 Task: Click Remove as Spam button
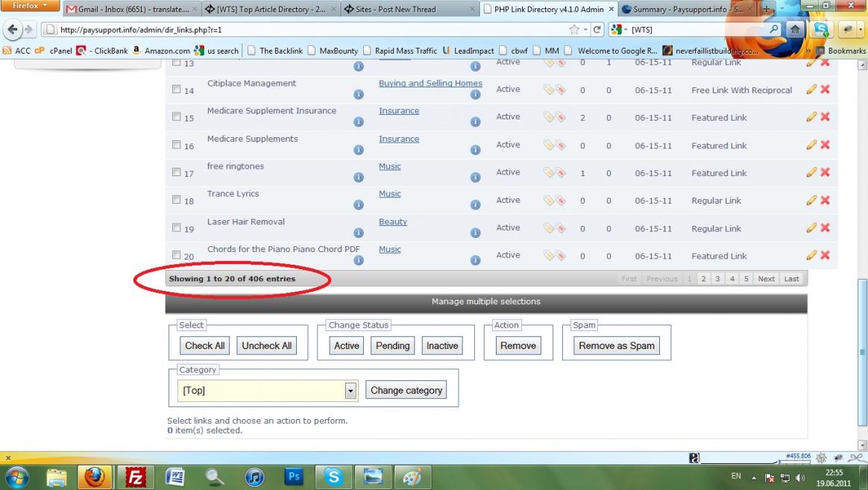(x=617, y=345)
